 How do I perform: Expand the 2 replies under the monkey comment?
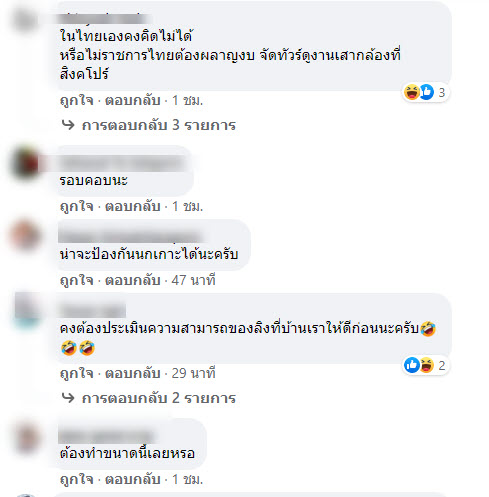[x=159, y=398]
